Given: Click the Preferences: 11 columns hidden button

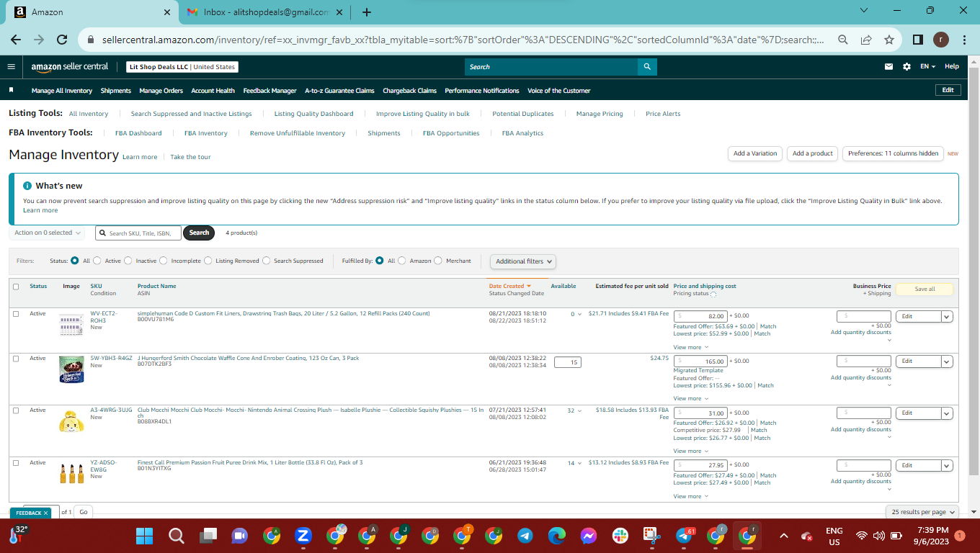Looking at the screenshot, I should (893, 153).
